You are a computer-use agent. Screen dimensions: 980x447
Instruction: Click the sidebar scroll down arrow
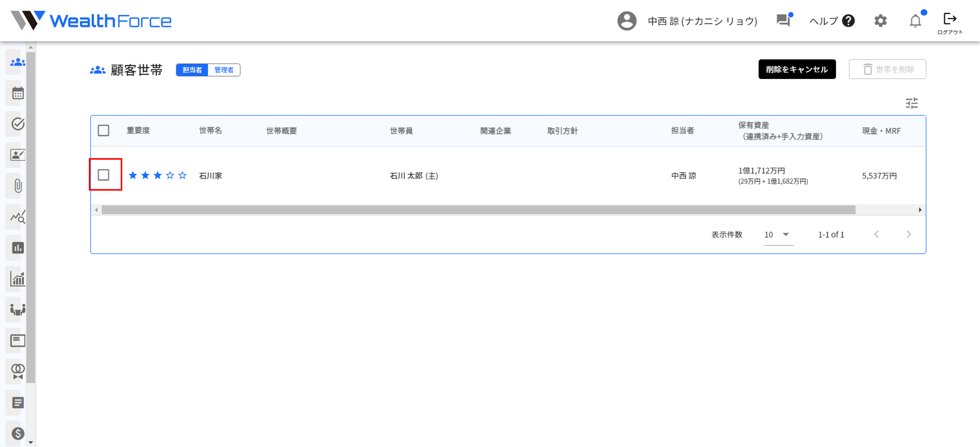click(x=31, y=443)
